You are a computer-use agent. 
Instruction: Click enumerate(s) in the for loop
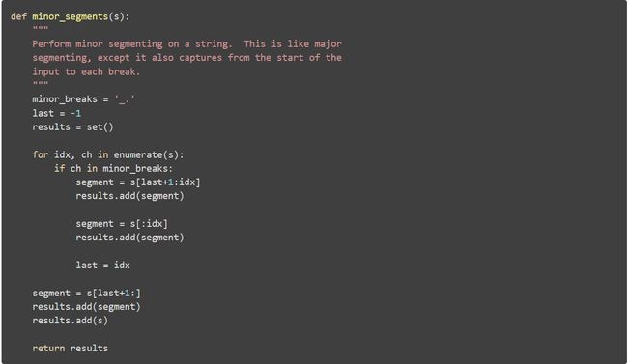coord(146,155)
